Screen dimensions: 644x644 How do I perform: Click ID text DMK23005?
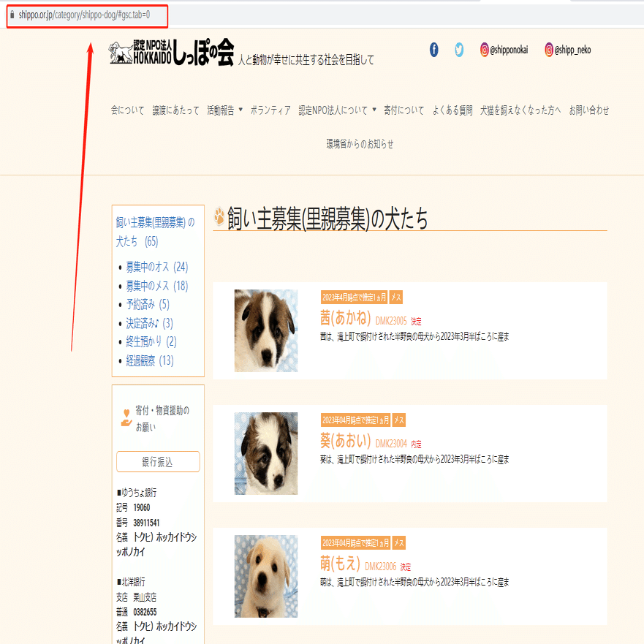click(x=391, y=321)
